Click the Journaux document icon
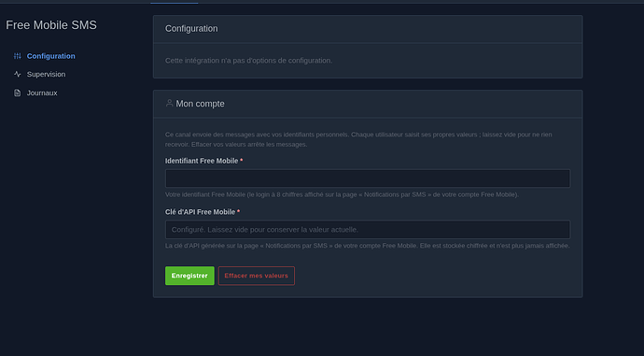Viewport: 644px width, 356px height. 17,93
